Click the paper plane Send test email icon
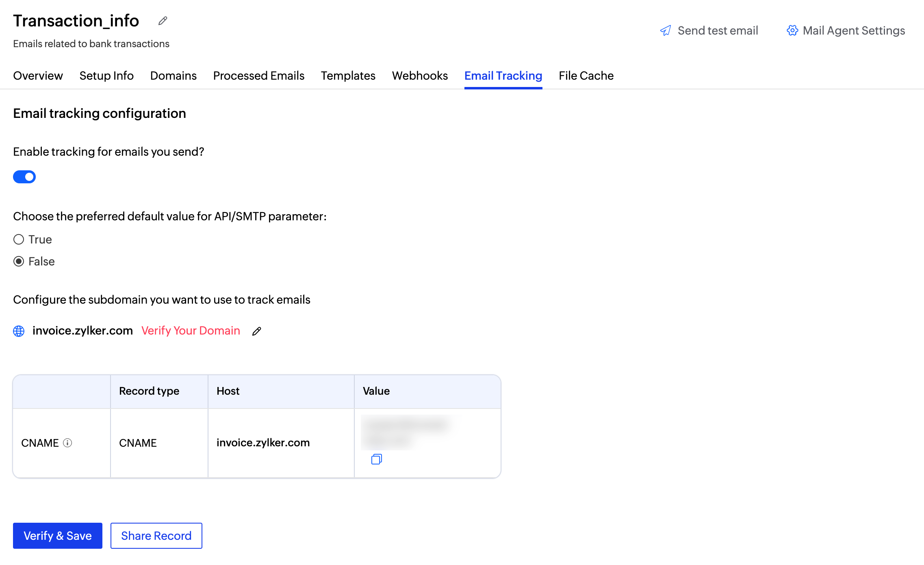This screenshot has width=924, height=565. coord(666,30)
